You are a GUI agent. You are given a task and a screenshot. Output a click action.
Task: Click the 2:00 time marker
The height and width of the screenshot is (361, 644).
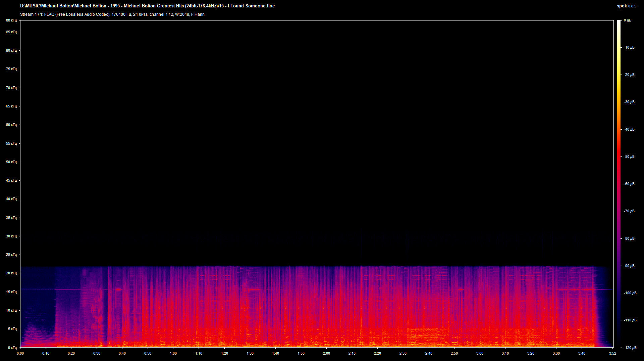coord(326,353)
